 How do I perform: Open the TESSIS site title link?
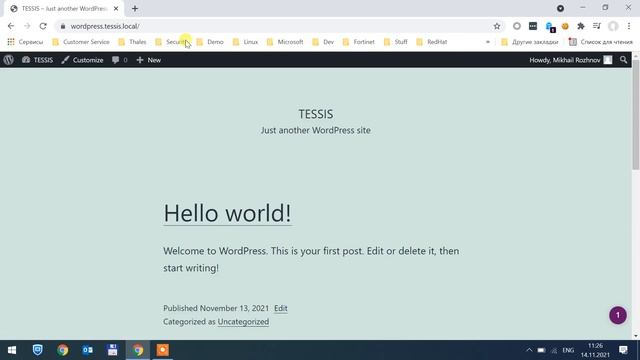[316, 114]
